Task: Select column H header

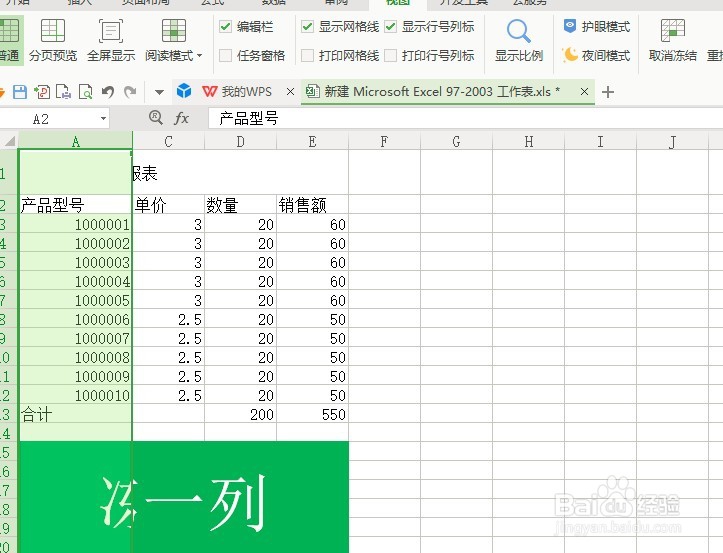Action: coord(528,141)
